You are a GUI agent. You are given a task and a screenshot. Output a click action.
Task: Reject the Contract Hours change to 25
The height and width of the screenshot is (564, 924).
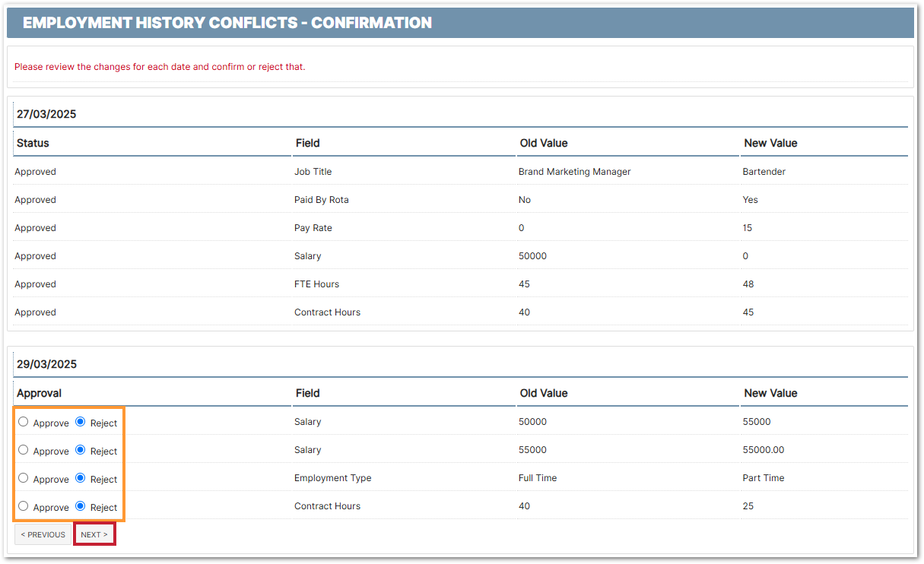point(81,506)
